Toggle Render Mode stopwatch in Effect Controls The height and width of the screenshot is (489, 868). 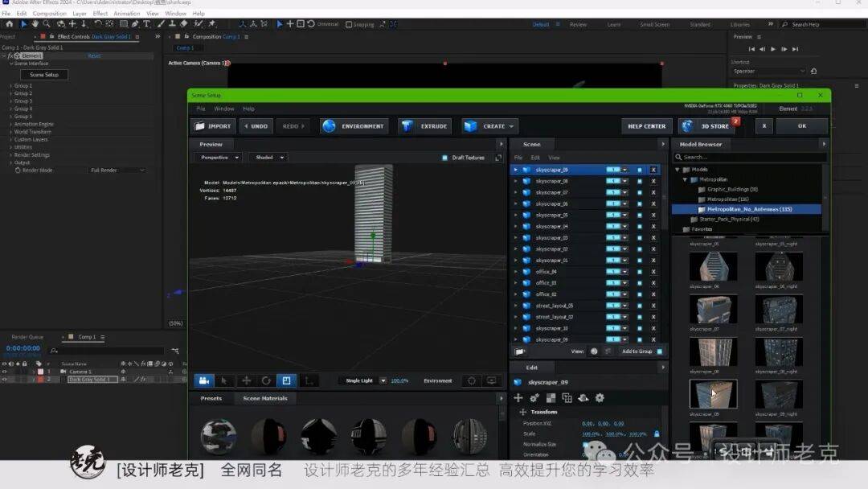(x=18, y=171)
